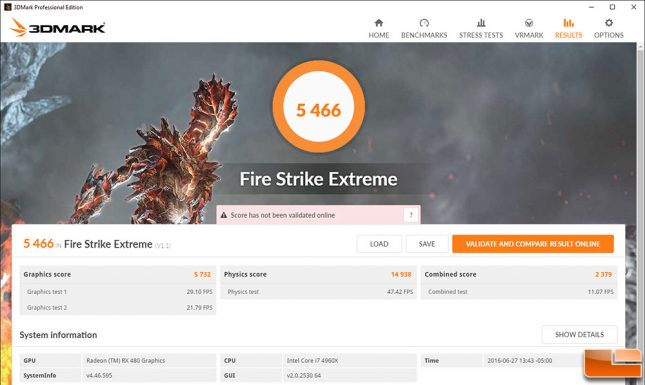Click the Graphics score value 5 732
This screenshot has width=645, height=385.
(202, 274)
